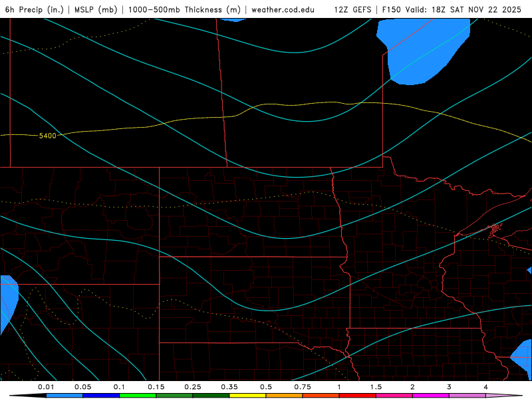Select the dark blue 0.05 legend swatch

[101, 396]
